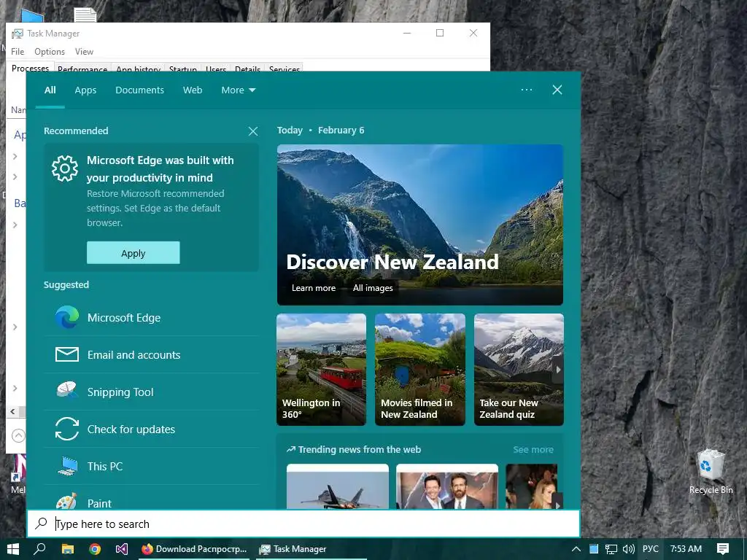Click the Type here to search field
Image resolution: width=747 pixels, height=560 pixels.
[303, 524]
